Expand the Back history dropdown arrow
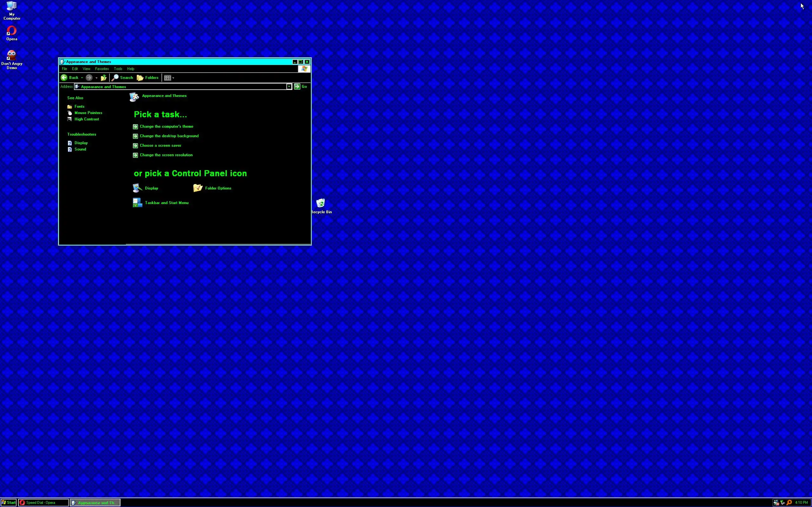Image resolution: width=812 pixels, height=507 pixels. (x=82, y=78)
